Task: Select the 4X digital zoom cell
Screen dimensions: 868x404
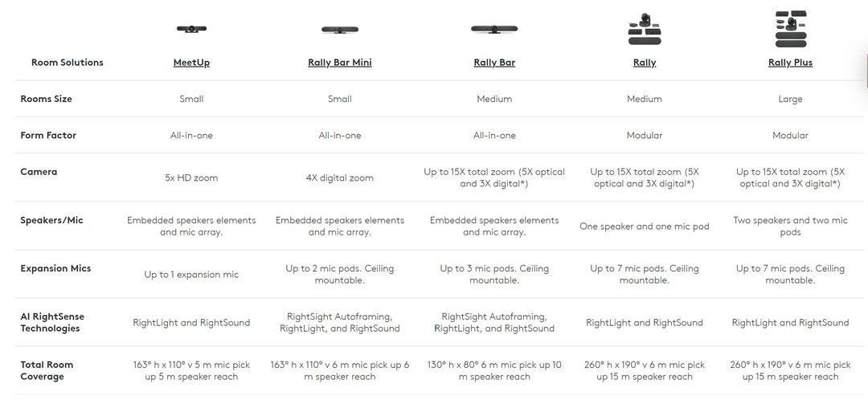Action: click(340, 178)
